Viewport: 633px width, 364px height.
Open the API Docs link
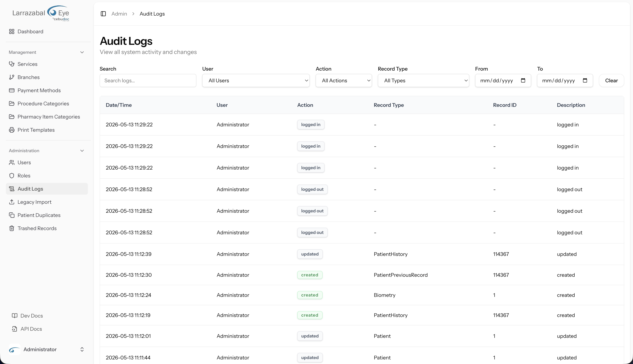[47, 329]
